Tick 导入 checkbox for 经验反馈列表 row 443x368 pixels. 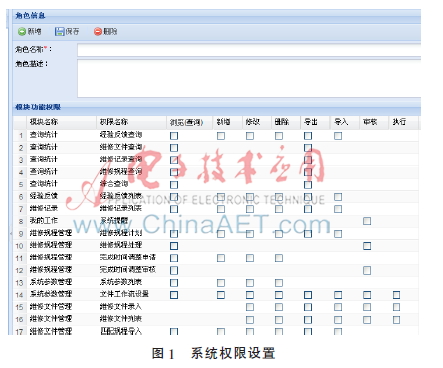coord(338,197)
